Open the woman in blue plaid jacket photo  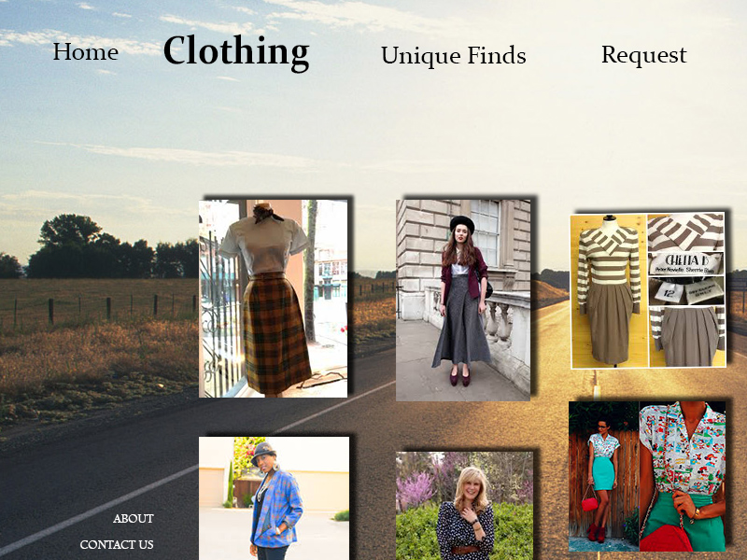click(274, 498)
